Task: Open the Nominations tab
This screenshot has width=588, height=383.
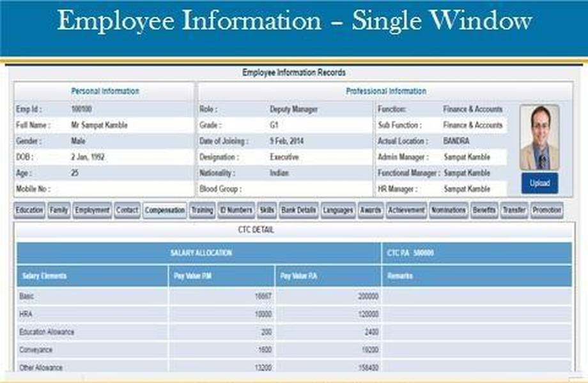Action: 449,210
